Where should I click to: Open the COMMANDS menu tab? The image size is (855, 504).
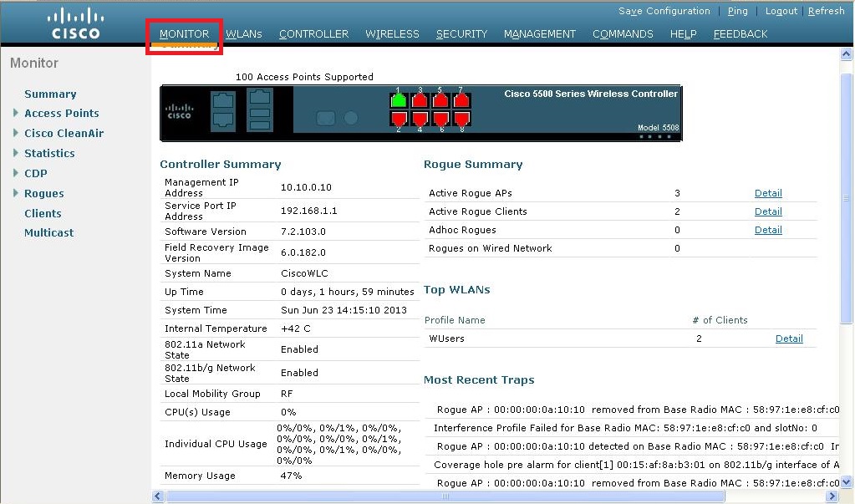[x=623, y=33]
